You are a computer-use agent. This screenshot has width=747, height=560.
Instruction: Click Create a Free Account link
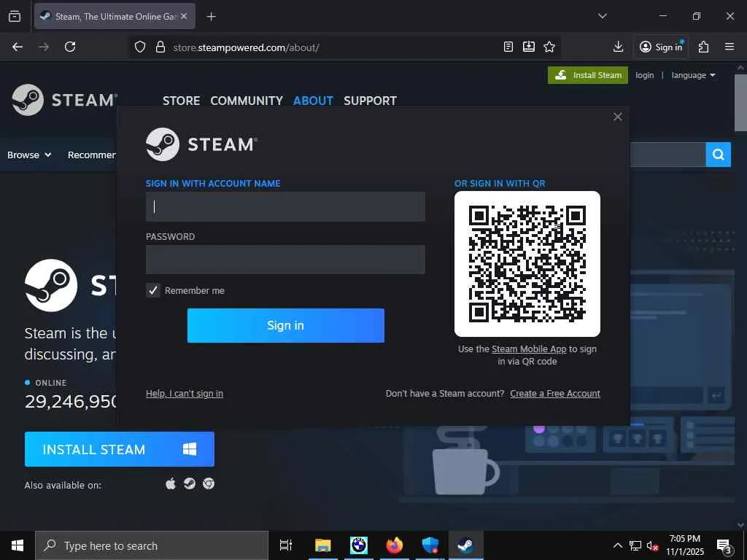pos(555,393)
